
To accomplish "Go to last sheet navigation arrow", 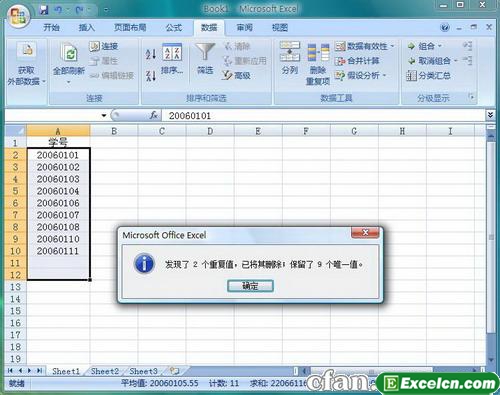I will coord(39,370).
